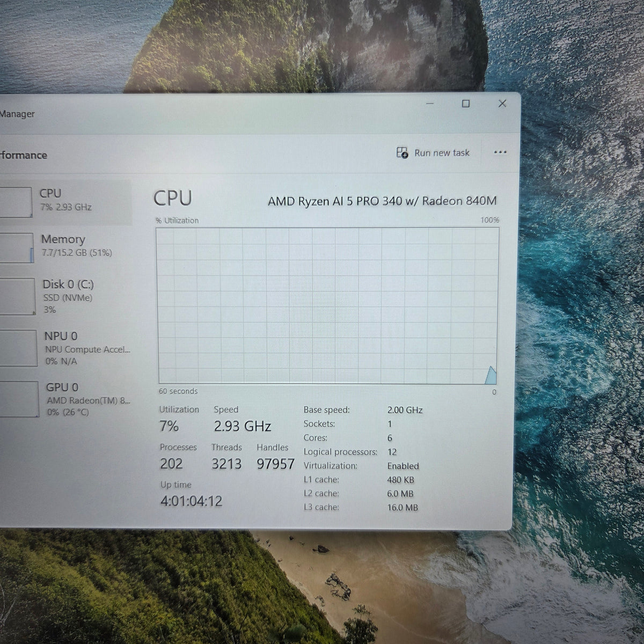Click the L1 cache 480 KB value

(x=401, y=480)
